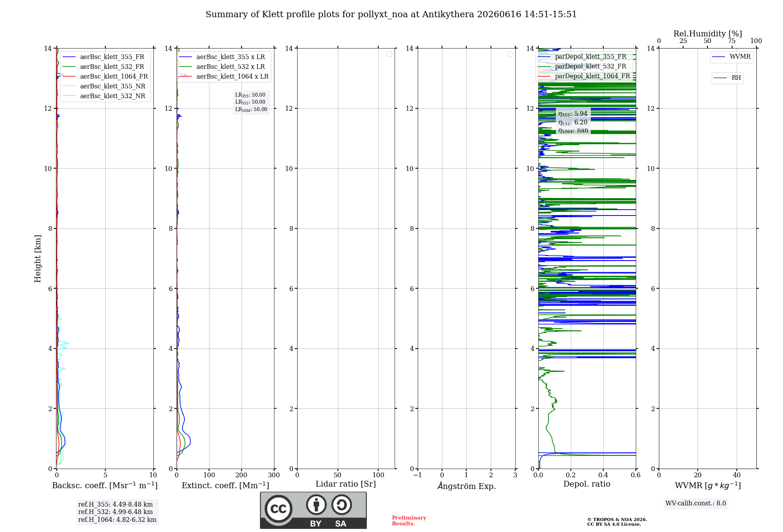Viewport: 783px width, 532px height.
Task: Click the Creative Commons CC logo icon
Action: [x=278, y=509]
